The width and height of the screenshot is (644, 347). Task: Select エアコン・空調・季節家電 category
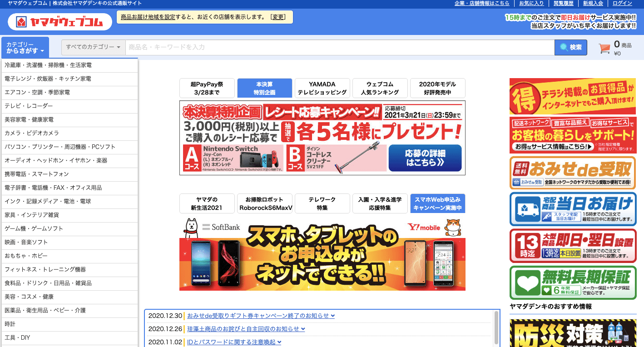70,93
